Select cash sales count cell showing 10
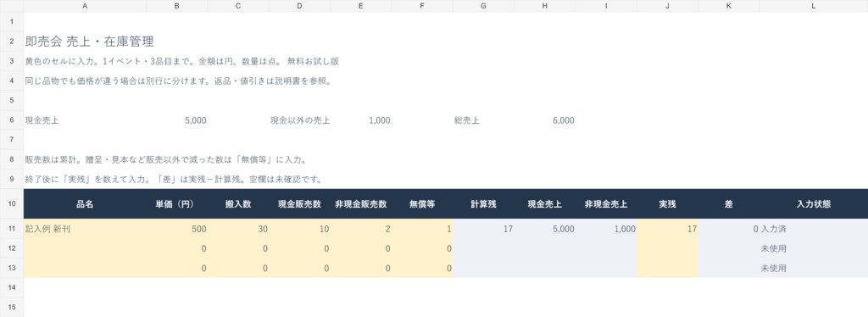Screen dimensions: 868x317 (x=299, y=229)
